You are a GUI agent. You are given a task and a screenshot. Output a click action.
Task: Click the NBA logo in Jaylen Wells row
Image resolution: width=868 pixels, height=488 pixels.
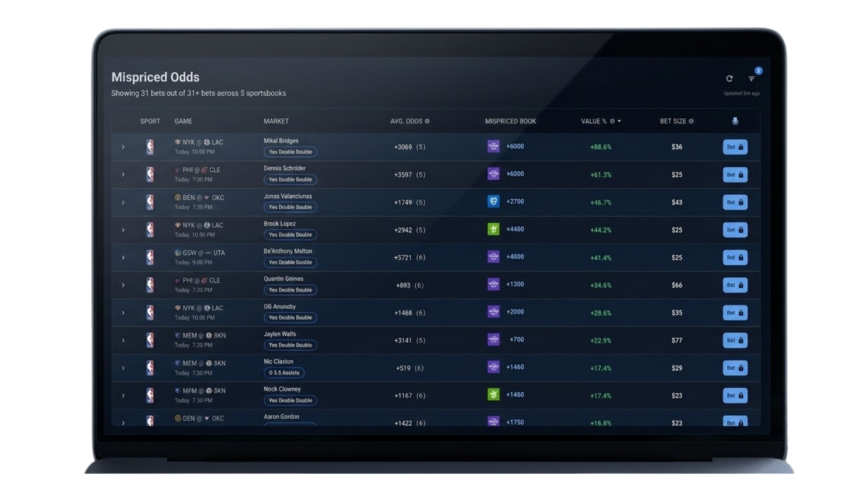[150, 340]
